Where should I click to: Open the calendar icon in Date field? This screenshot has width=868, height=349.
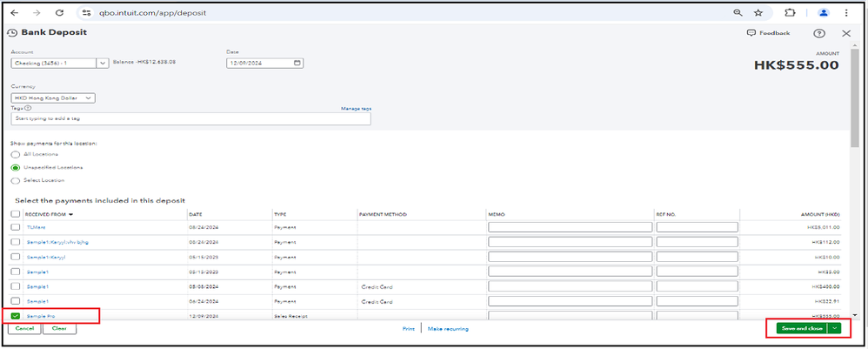(297, 64)
